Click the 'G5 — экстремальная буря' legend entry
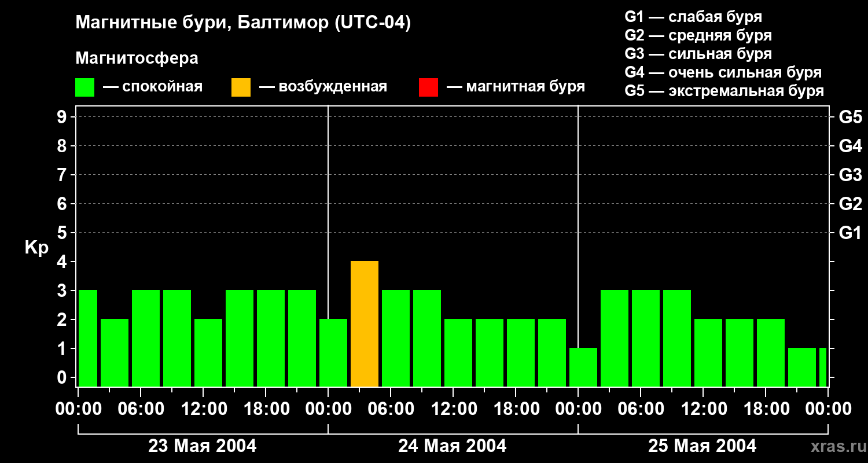 (724, 91)
